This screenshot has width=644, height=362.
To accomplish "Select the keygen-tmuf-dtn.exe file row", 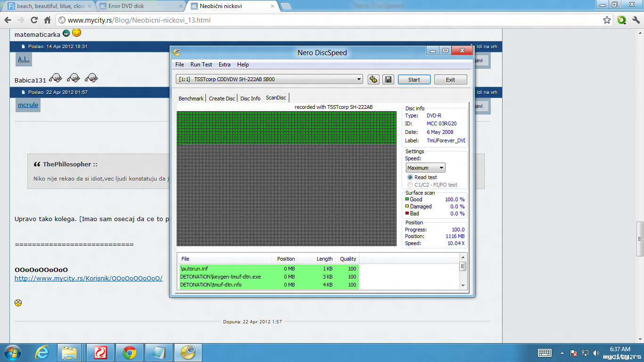I will [268, 277].
